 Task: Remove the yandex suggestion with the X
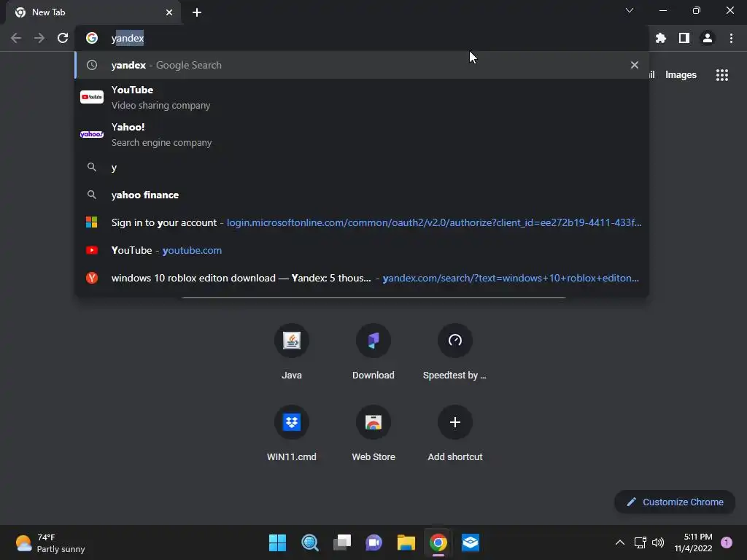[635, 65]
